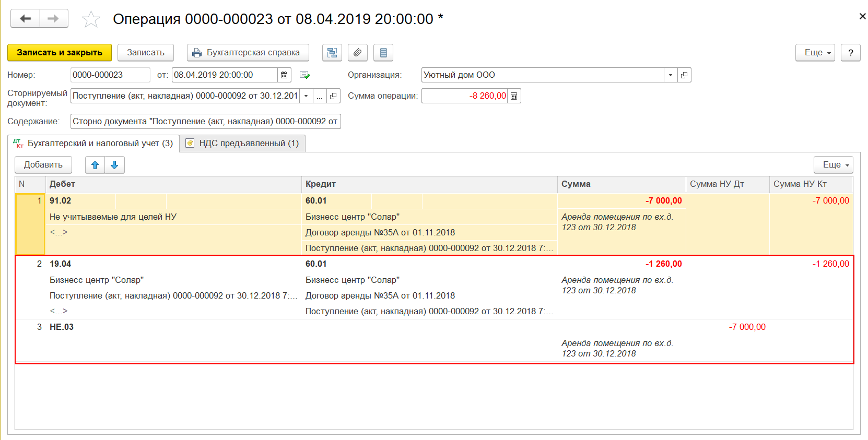This screenshot has width=868, height=440.
Task: Open the top-right Еще menu
Action: point(815,53)
